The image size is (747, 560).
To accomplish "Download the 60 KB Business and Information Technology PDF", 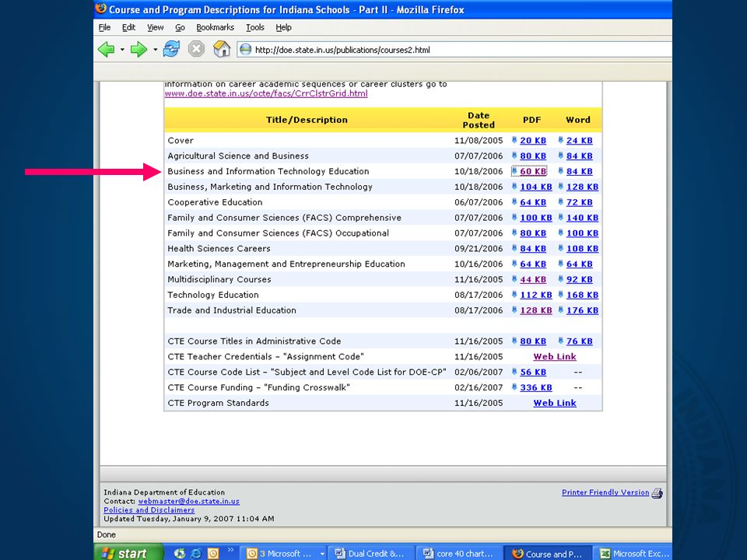I will click(x=533, y=171).
